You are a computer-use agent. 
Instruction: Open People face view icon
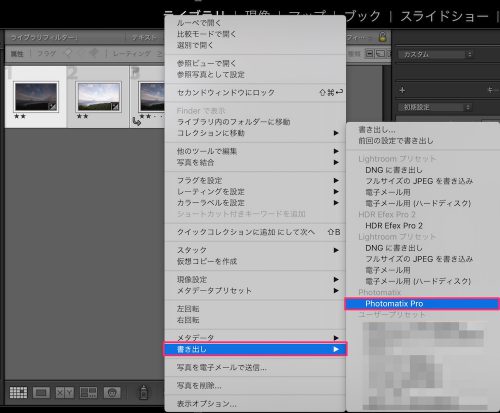[x=112, y=393]
